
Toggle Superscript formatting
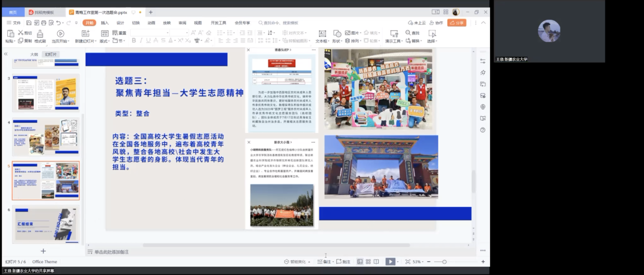(180, 41)
